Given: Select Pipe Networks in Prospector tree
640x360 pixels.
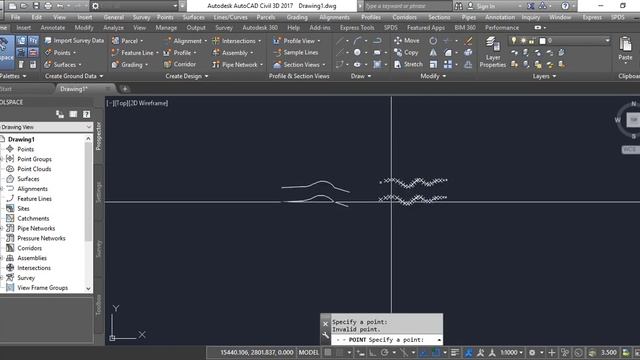Looking at the screenshot, I should [36, 228].
